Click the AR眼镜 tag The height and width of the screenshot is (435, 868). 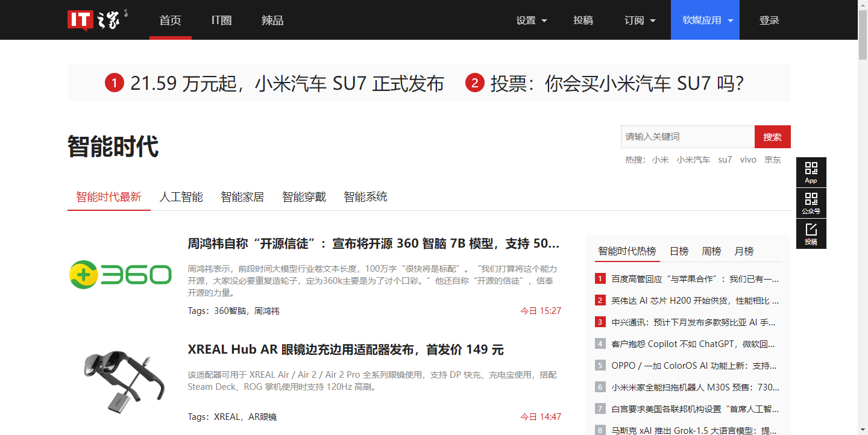(x=263, y=417)
